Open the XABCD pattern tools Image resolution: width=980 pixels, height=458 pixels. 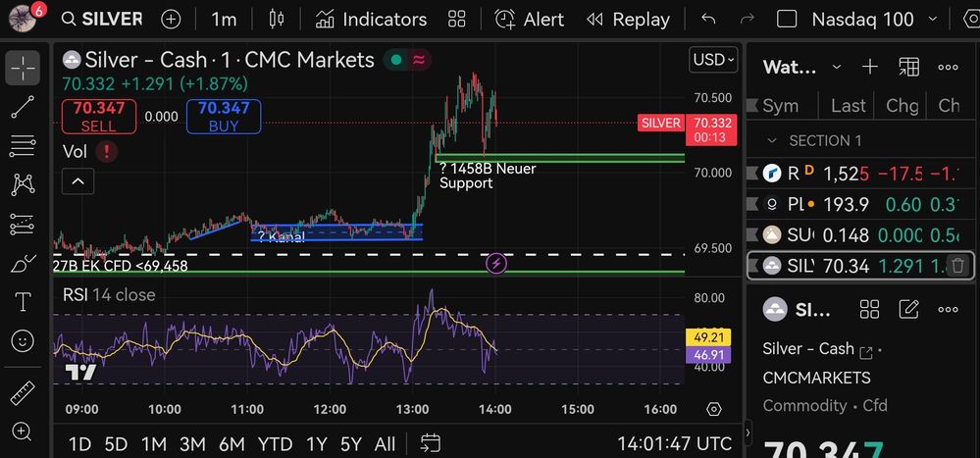[23, 184]
